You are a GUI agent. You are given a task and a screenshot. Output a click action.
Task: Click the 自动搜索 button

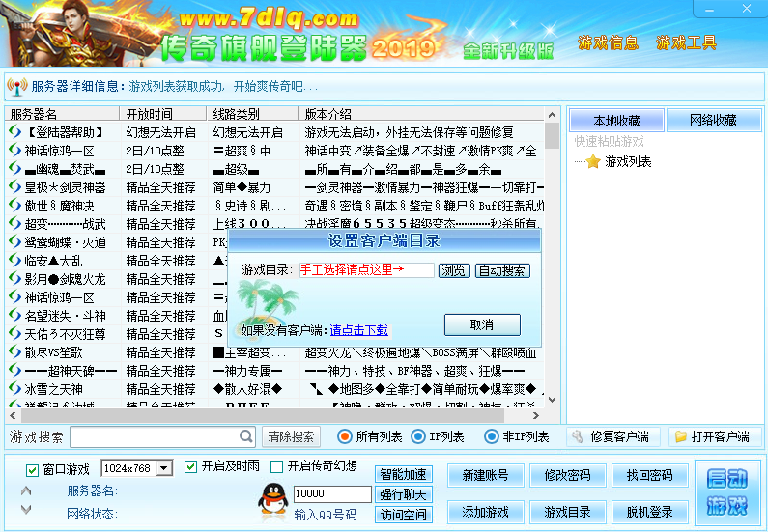[502, 270]
